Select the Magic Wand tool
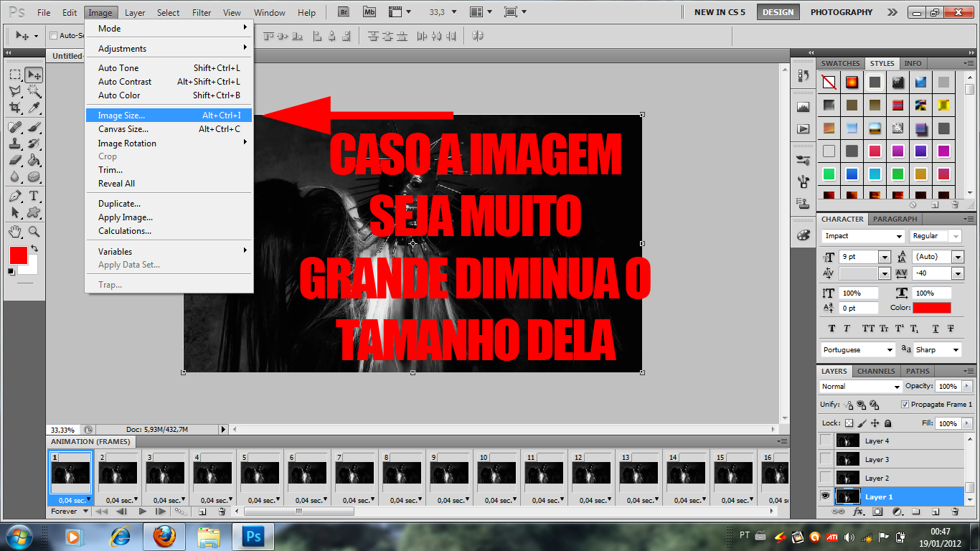The width and height of the screenshot is (980, 551). (x=34, y=91)
